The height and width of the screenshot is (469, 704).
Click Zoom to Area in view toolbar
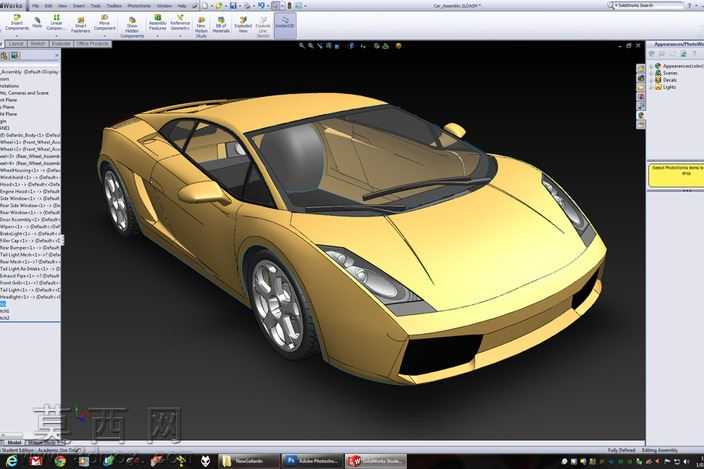[x=311, y=45]
